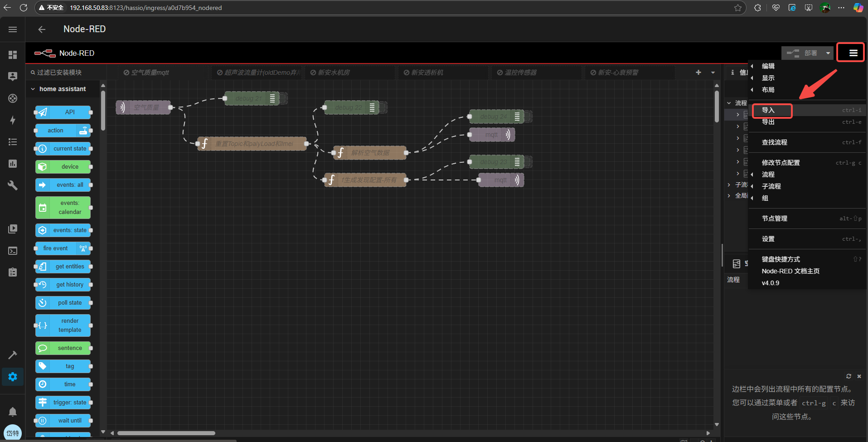The image size is (868, 442).
Task: Open the Energy lightning bolt sidebar icon
Action: 13,120
